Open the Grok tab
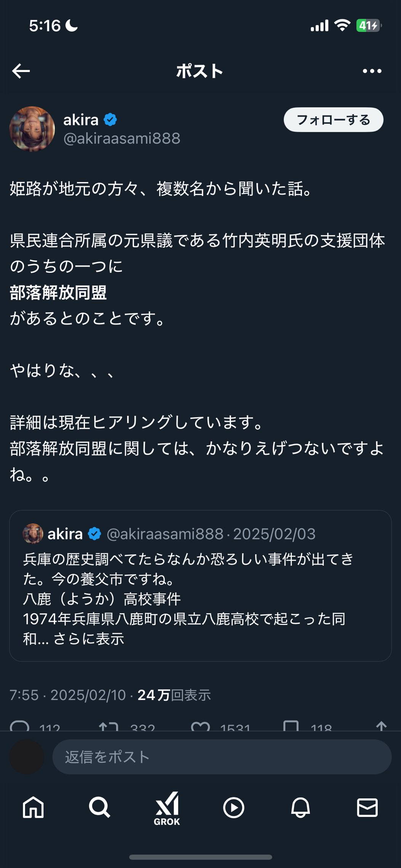 [x=167, y=807]
